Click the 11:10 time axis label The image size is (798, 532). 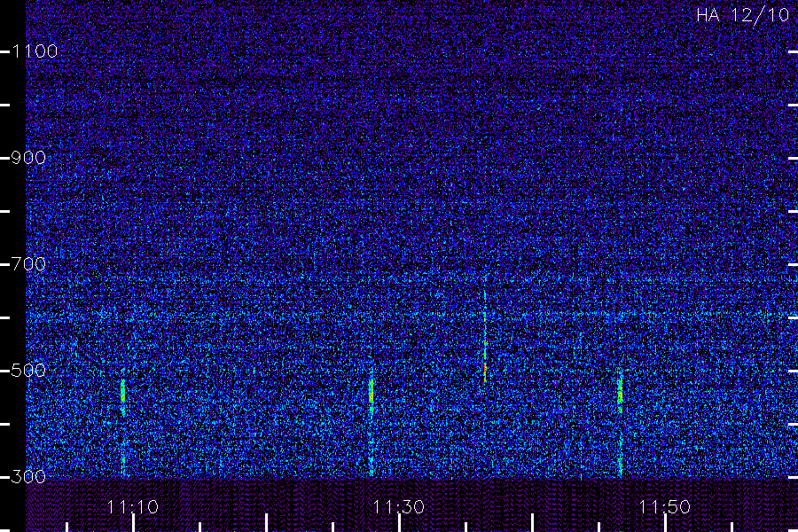[x=133, y=507]
